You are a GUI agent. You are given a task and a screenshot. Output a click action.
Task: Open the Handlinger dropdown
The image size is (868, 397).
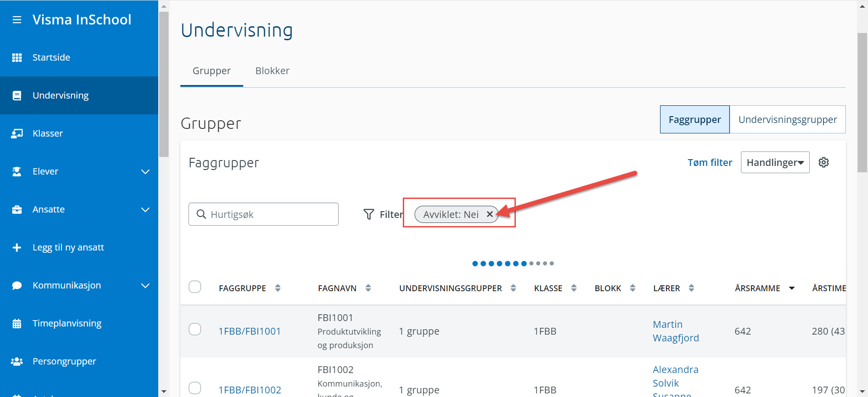coord(775,162)
